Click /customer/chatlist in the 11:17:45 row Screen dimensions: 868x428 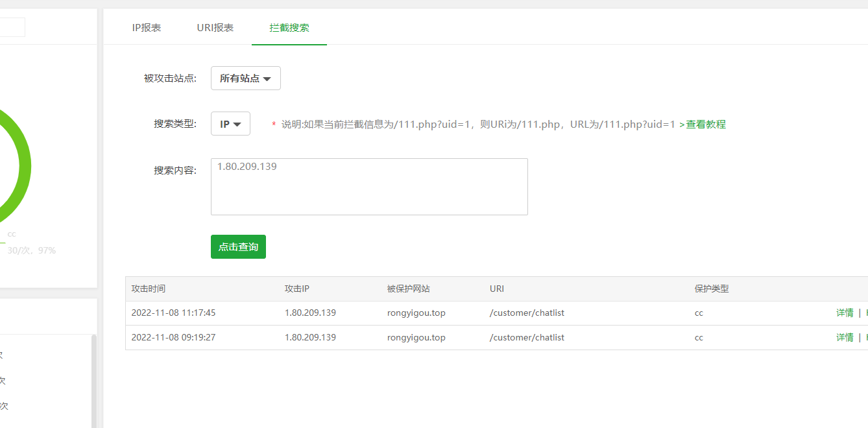527,313
